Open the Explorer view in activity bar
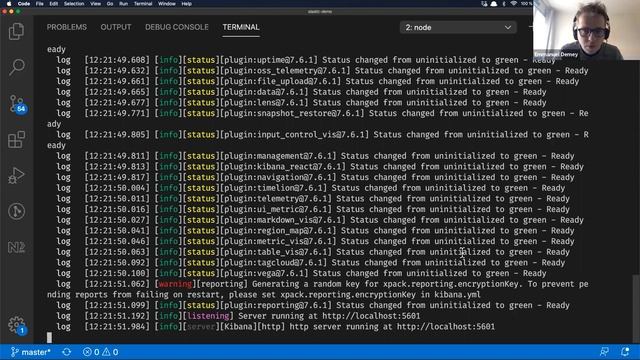This screenshot has width=640, height=360. click(16, 31)
